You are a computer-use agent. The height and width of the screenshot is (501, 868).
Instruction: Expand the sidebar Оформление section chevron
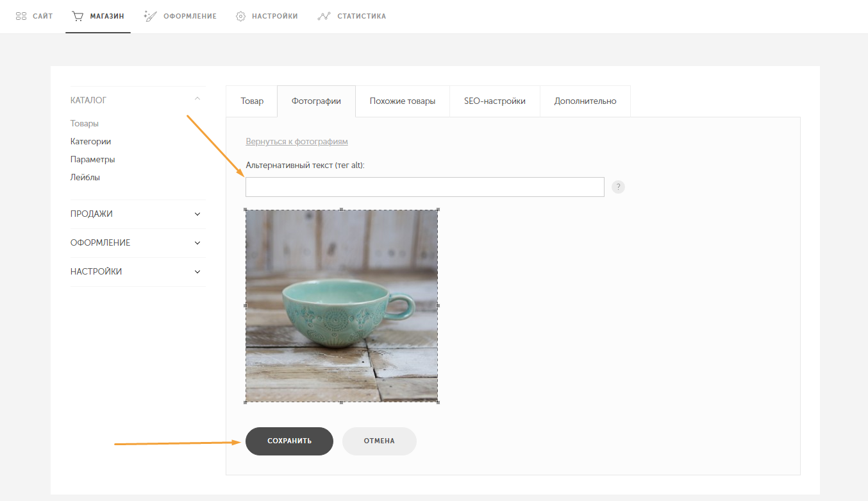pyautogui.click(x=197, y=243)
